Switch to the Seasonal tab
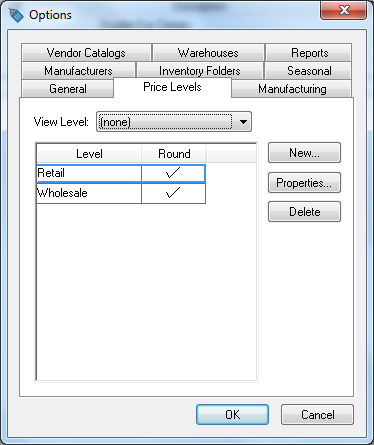374x445 pixels. 308,70
